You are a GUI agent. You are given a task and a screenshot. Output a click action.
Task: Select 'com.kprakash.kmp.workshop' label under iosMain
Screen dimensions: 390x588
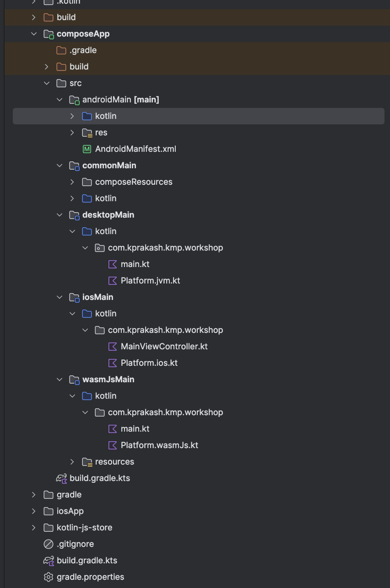tap(166, 330)
